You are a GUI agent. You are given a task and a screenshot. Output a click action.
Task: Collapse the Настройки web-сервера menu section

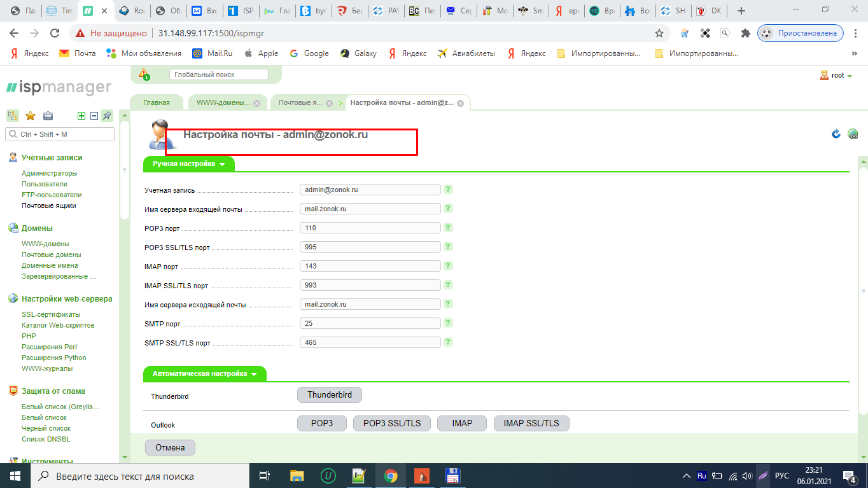[x=67, y=299]
